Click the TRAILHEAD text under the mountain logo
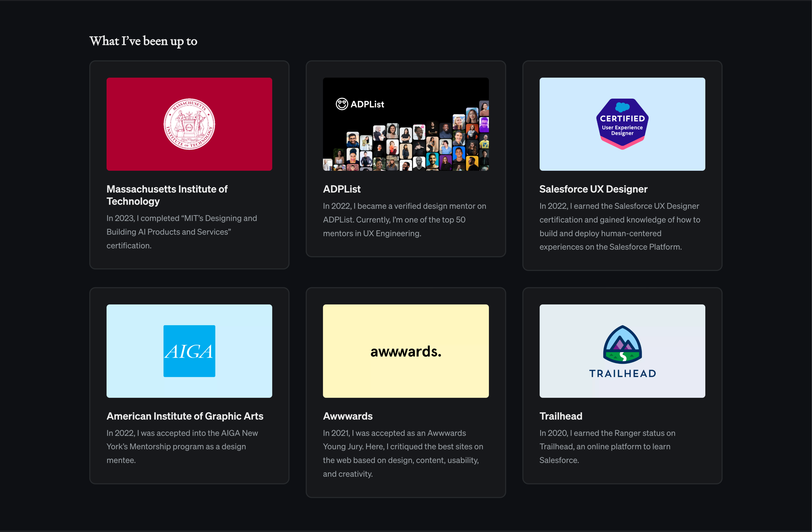 click(622, 373)
